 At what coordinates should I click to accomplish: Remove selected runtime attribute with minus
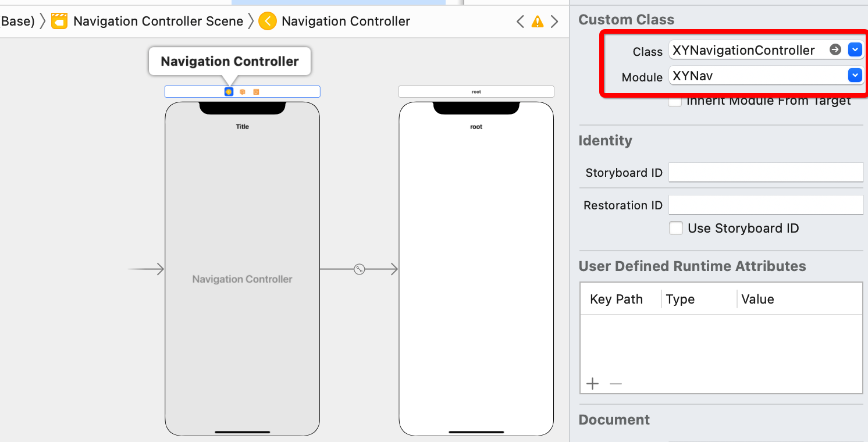(616, 384)
